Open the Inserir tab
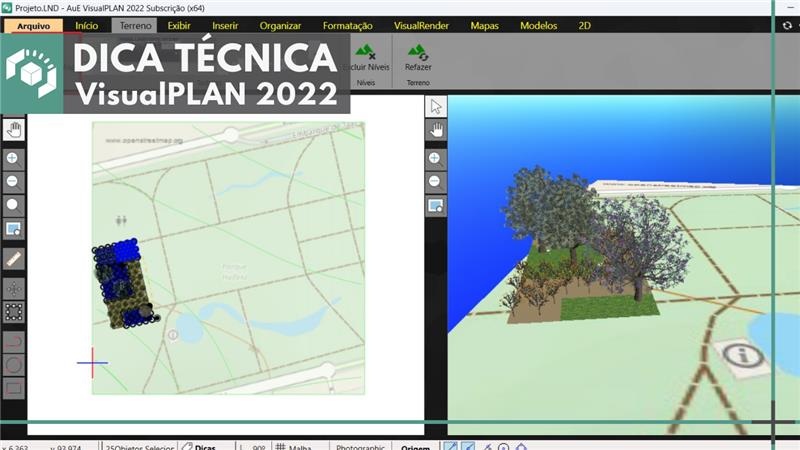The image size is (800, 450). pos(225,26)
